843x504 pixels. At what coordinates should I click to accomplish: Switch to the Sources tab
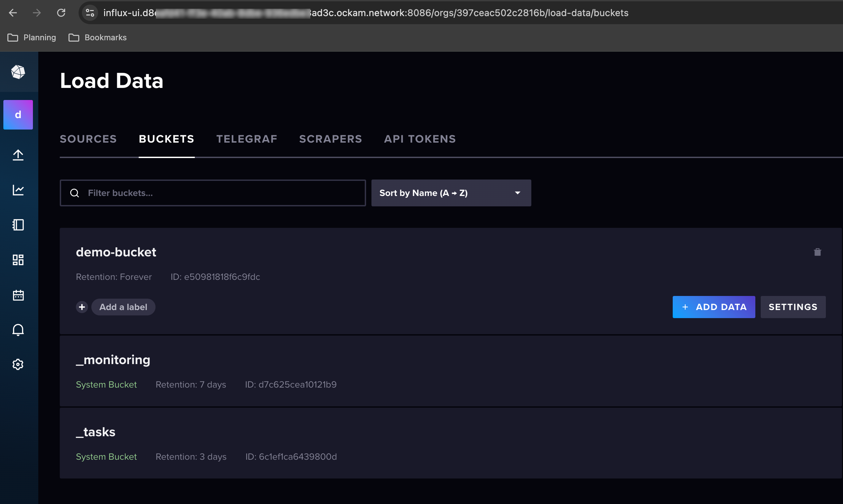(88, 139)
